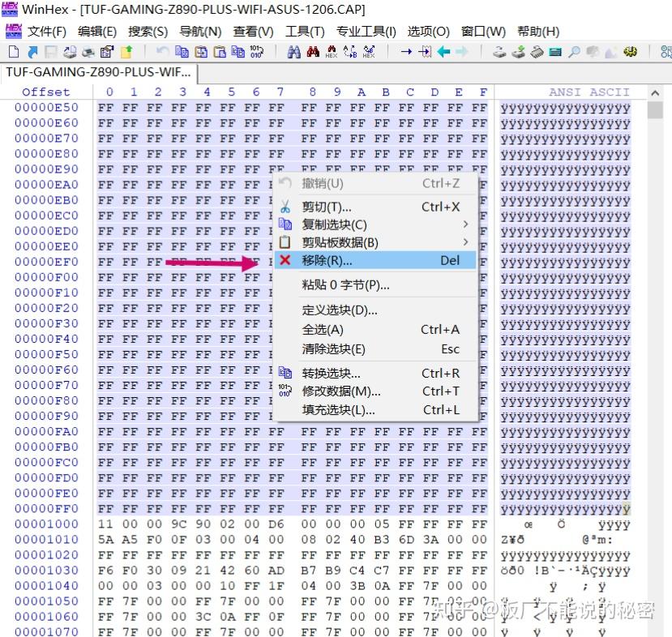The width and height of the screenshot is (672, 637).
Task: Click the Clone disk toolbar icon
Action: click(518, 52)
